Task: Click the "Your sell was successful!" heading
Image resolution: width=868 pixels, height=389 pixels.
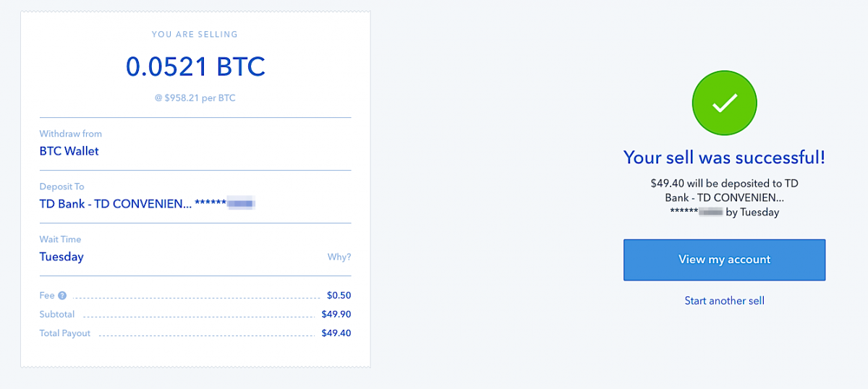Action: pyautogui.click(x=724, y=158)
